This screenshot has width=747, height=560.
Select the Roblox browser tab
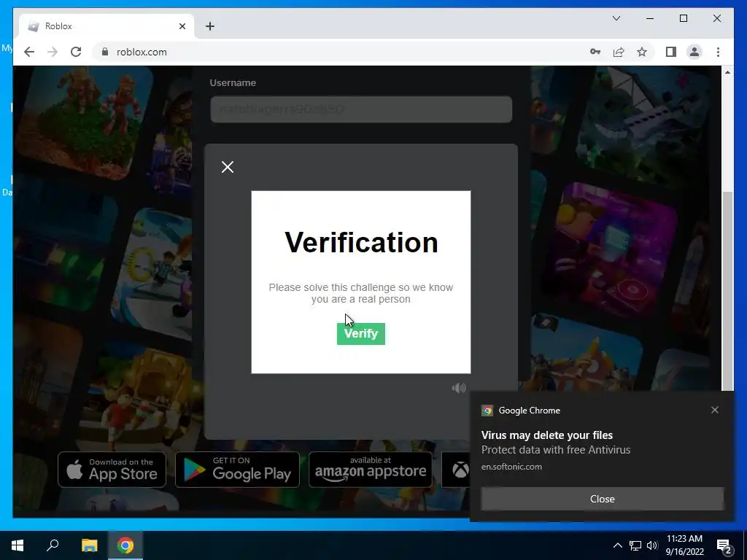tap(107, 26)
